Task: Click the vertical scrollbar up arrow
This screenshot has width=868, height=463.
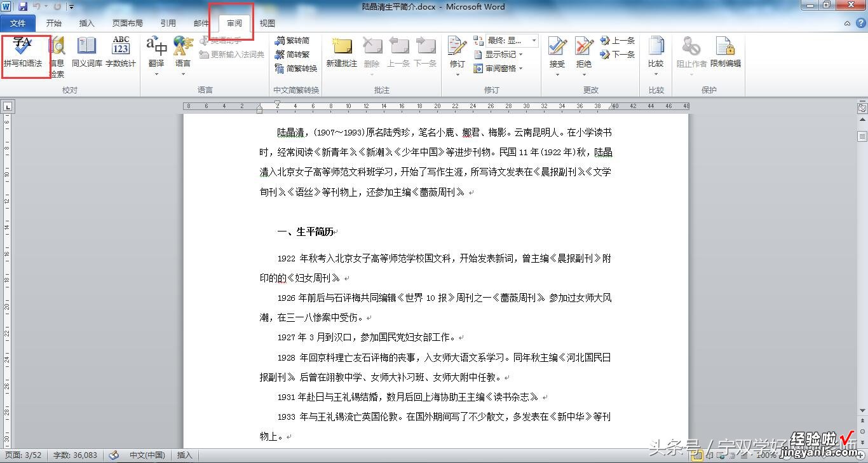Action: (862, 120)
